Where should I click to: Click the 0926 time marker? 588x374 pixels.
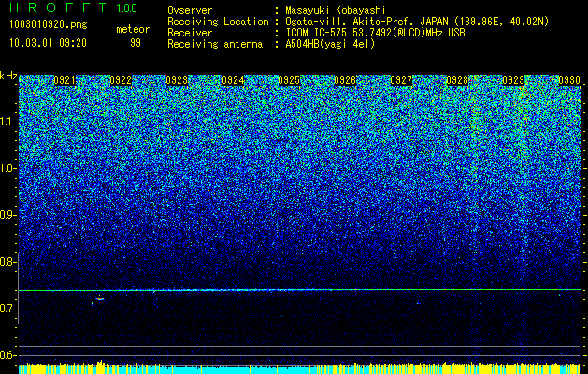(345, 80)
